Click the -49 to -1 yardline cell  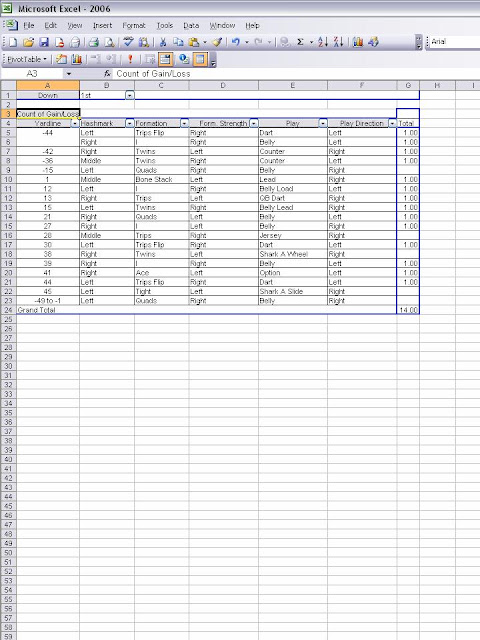(48, 301)
